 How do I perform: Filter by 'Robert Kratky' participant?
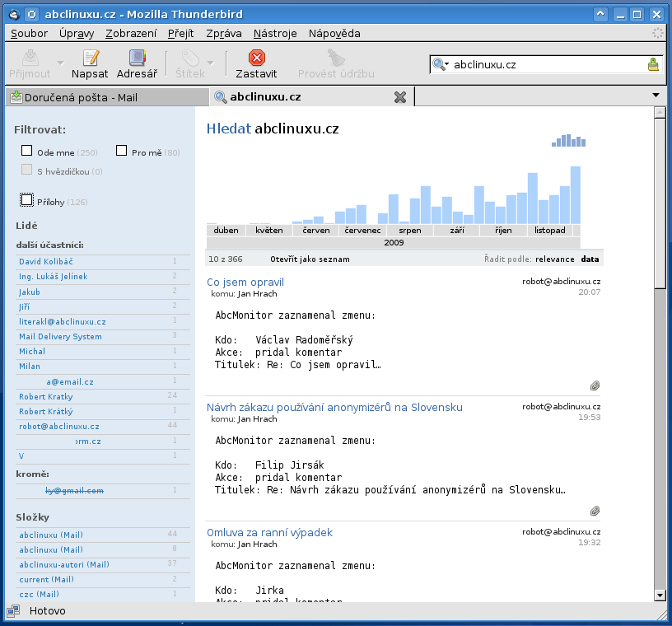click(46, 397)
